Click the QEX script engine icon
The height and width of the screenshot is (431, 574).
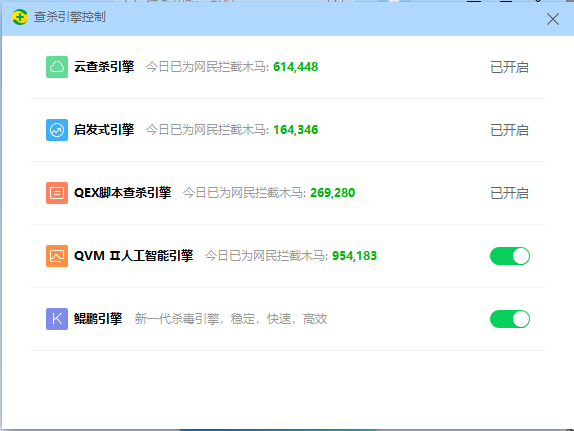(57, 193)
